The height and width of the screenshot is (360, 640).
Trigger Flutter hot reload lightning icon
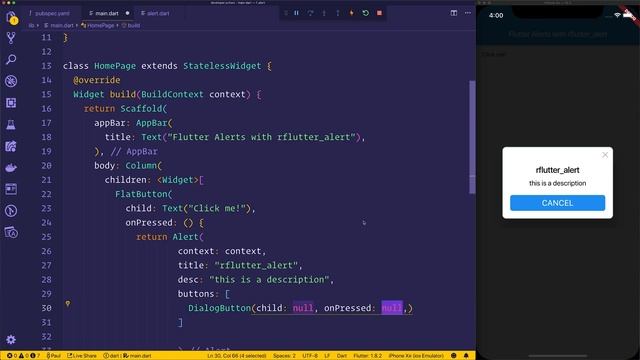pos(351,13)
